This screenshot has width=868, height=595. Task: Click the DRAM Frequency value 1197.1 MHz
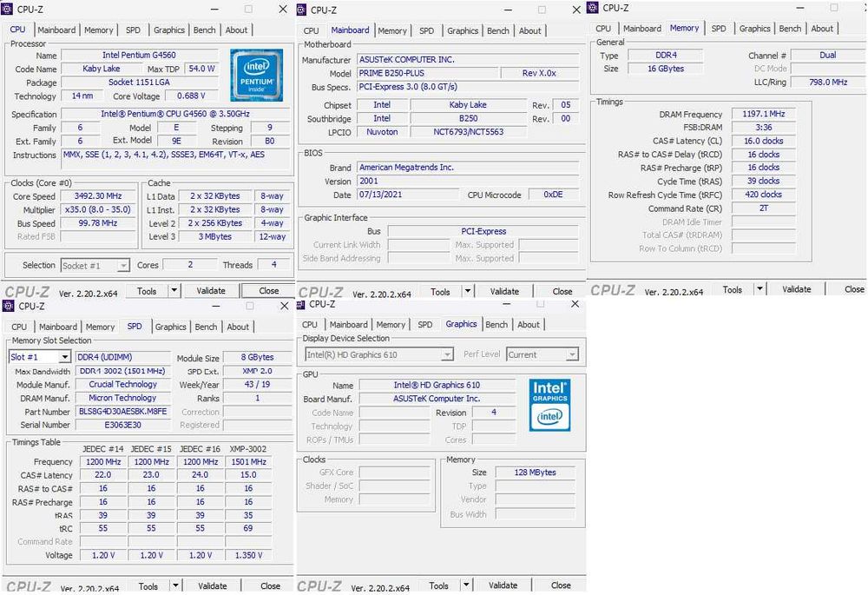point(763,114)
